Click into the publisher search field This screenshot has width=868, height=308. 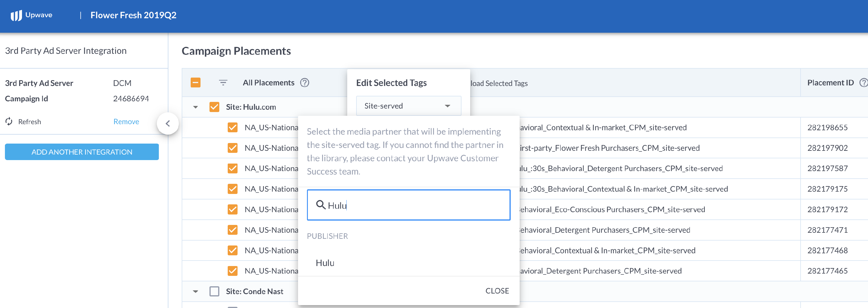pos(409,205)
